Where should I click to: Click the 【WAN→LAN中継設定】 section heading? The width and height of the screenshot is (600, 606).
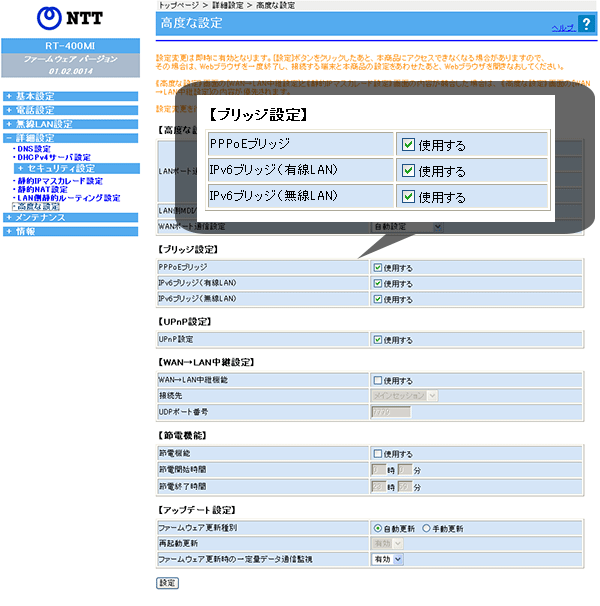[x=206, y=362]
